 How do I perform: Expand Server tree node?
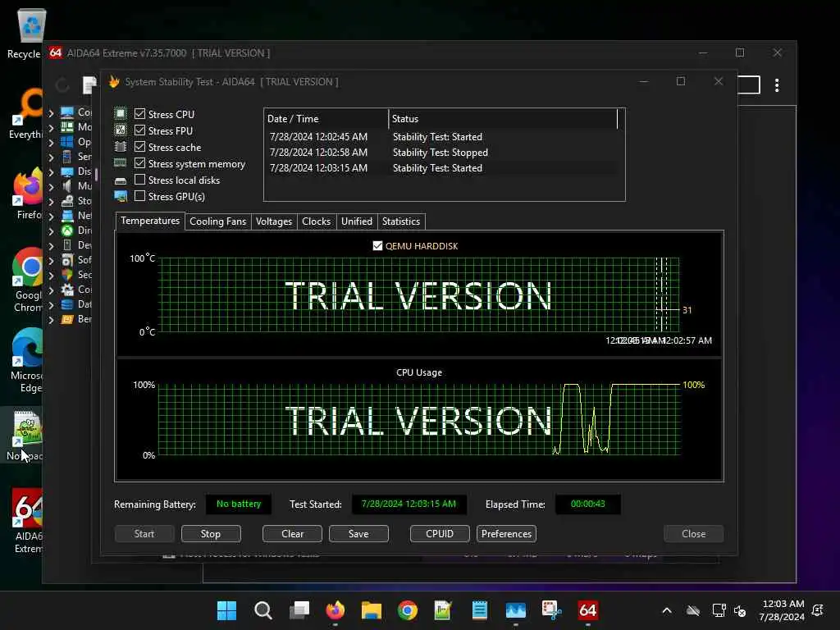tap(51, 157)
